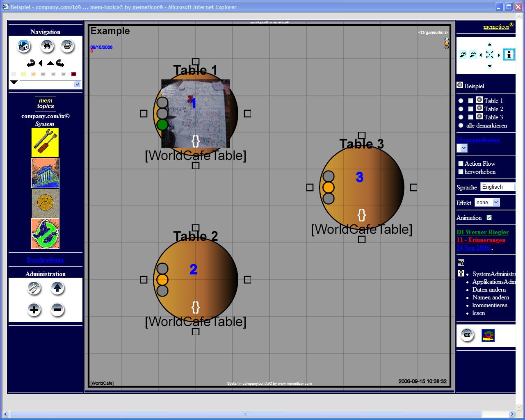Open search with the binoculars icon
The width and height of the screenshot is (525, 420).
click(47, 46)
